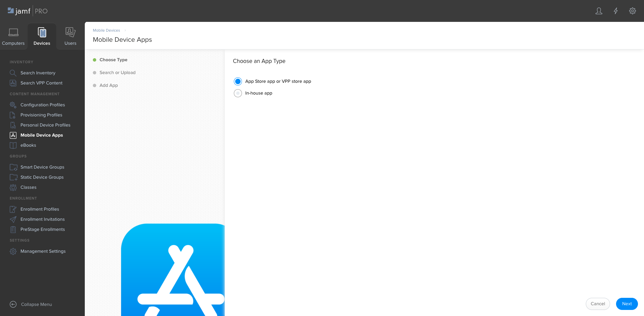Open Enrollment Invitations
644x316 pixels.
(43, 219)
